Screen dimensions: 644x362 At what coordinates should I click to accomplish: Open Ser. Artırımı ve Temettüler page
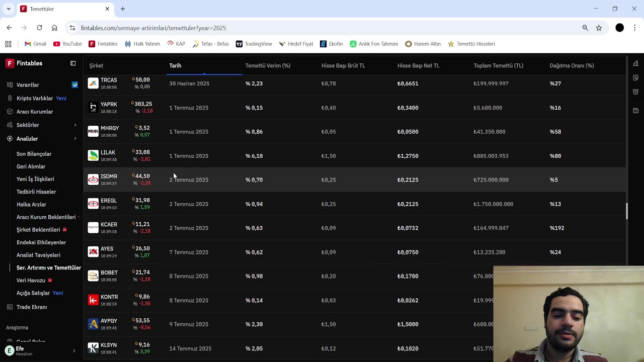[48, 268]
